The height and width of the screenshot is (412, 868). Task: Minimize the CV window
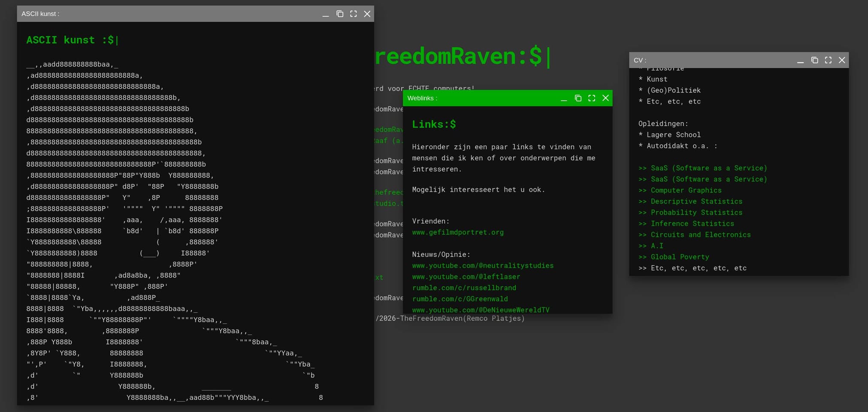point(801,60)
